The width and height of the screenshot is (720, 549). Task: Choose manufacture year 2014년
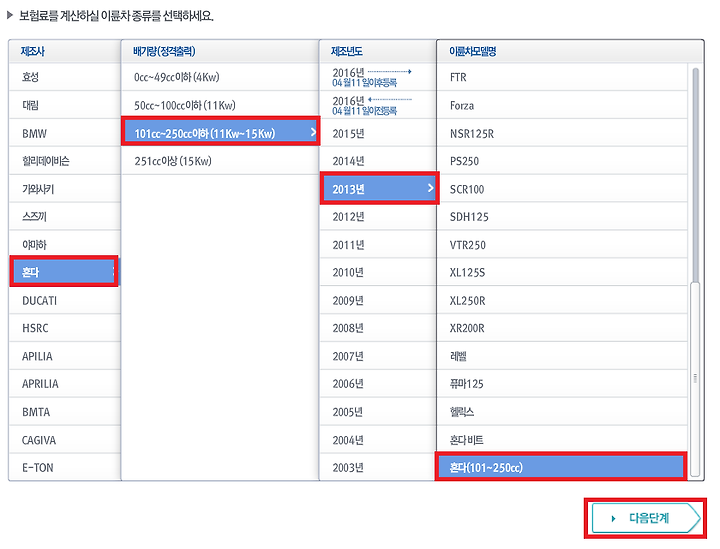click(378, 161)
